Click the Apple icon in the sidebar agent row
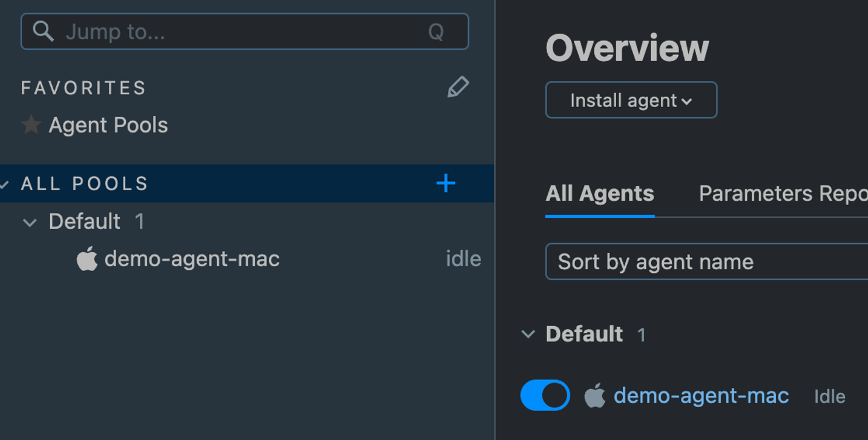The width and height of the screenshot is (868, 440). coord(87,259)
